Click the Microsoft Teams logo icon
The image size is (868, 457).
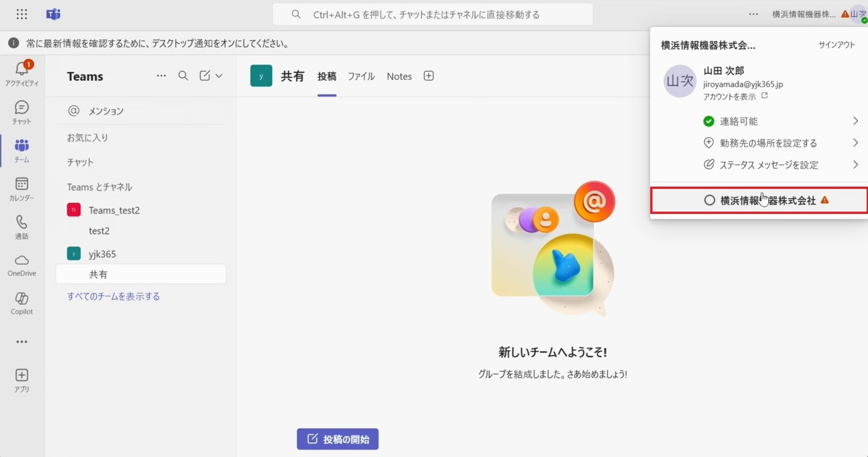click(53, 14)
